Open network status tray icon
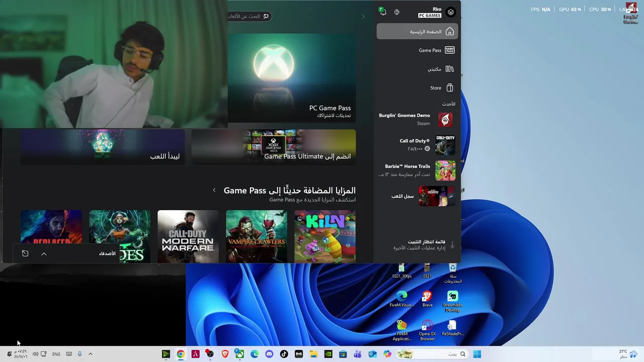The image size is (644, 362). pos(44,354)
